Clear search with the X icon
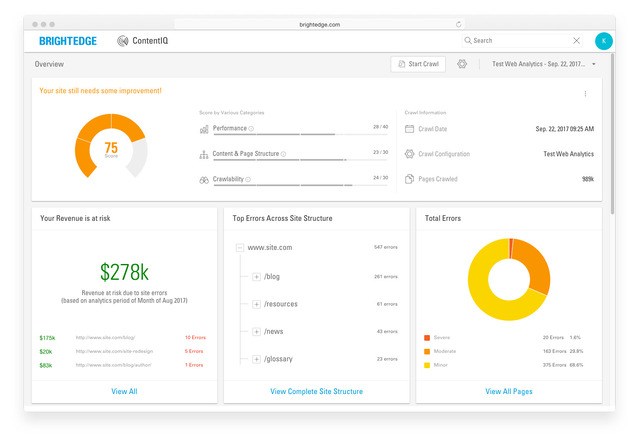The height and width of the screenshot is (436, 640). coord(576,40)
